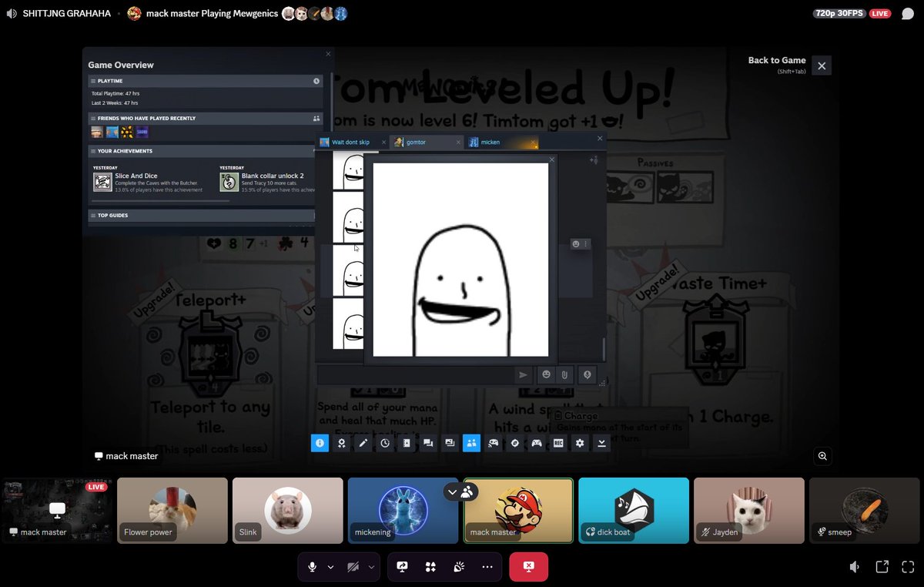
Task: Open the Notes pencil icon in overlay toolbar
Action: (x=363, y=443)
